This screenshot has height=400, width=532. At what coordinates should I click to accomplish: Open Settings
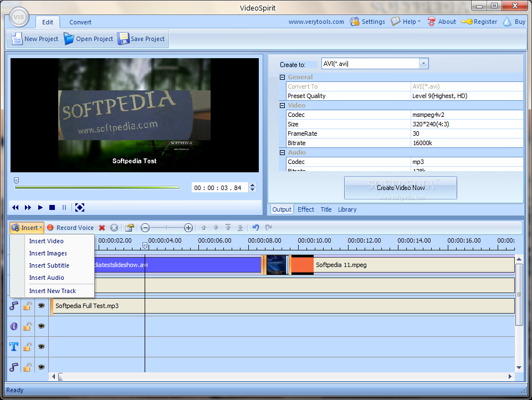(x=367, y=22)
